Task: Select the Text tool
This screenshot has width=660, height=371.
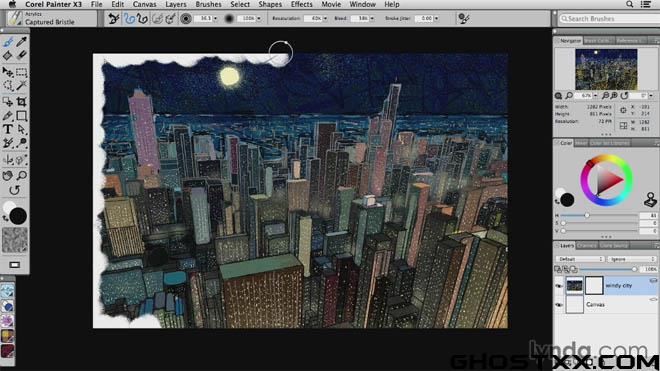Action: [x=8, y=129]
